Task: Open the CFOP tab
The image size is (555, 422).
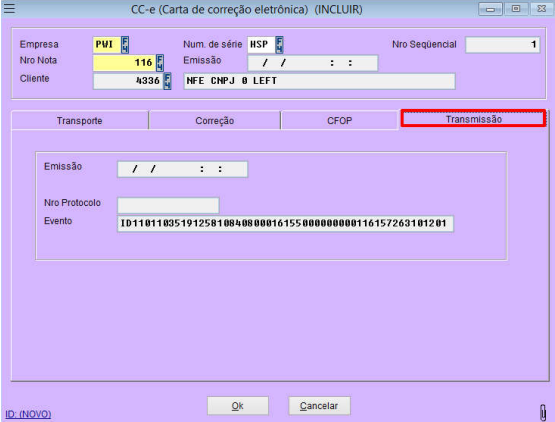Action: [x=339, y=120]
